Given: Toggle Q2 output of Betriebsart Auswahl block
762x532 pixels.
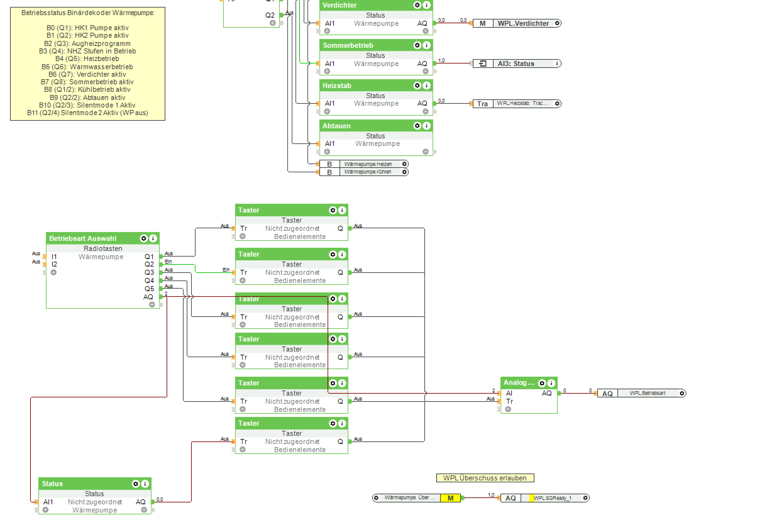Looking at the screenshot, I should click(x=161, y=264).
